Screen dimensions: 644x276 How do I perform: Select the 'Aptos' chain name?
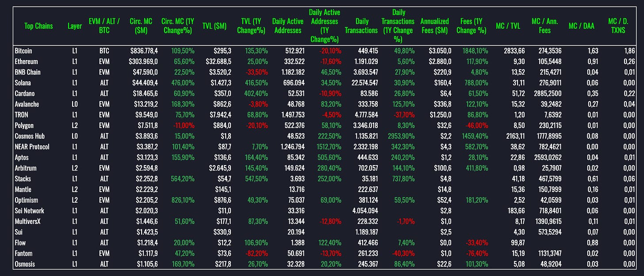tap(22, 158)
